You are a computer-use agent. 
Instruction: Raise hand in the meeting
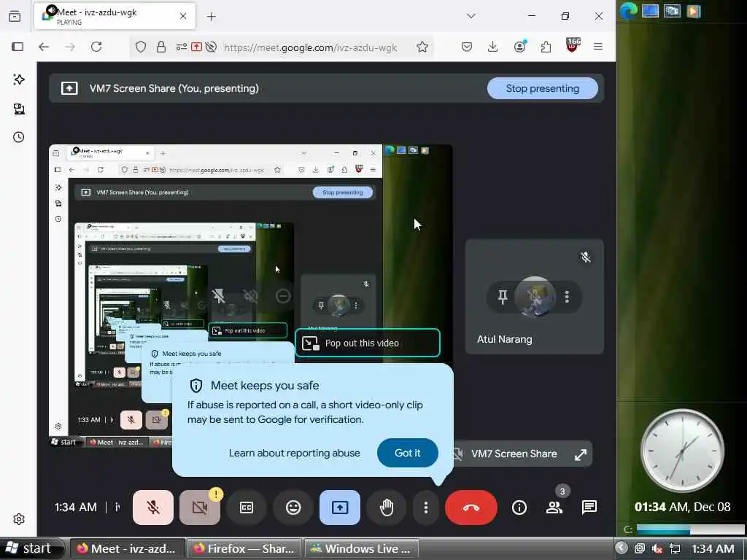pyautogui.click(x=387, y=507)
